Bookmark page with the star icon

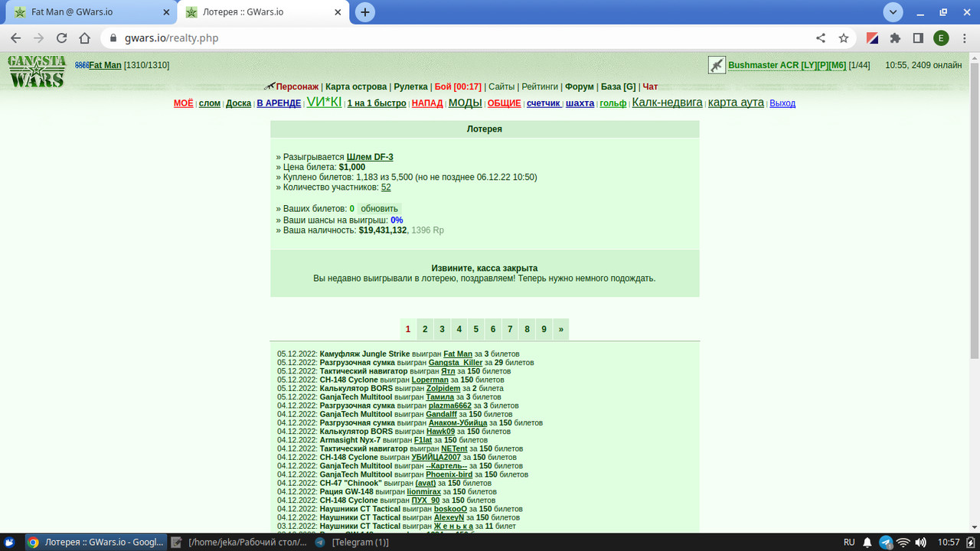coord(844,38)
